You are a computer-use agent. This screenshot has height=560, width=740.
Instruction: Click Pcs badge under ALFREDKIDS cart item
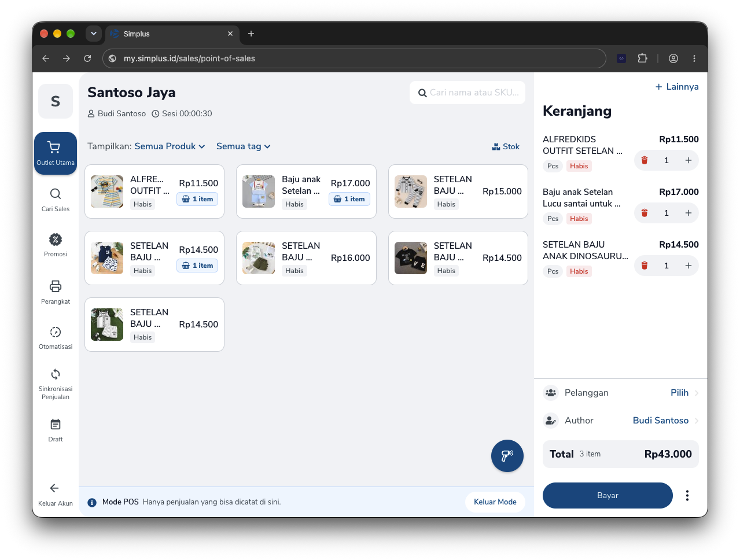click(553, 166)
